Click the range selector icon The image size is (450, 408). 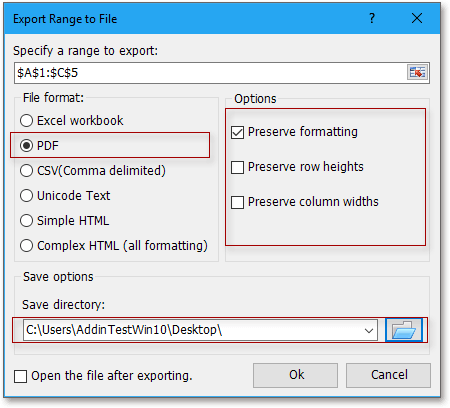(417, 72)
